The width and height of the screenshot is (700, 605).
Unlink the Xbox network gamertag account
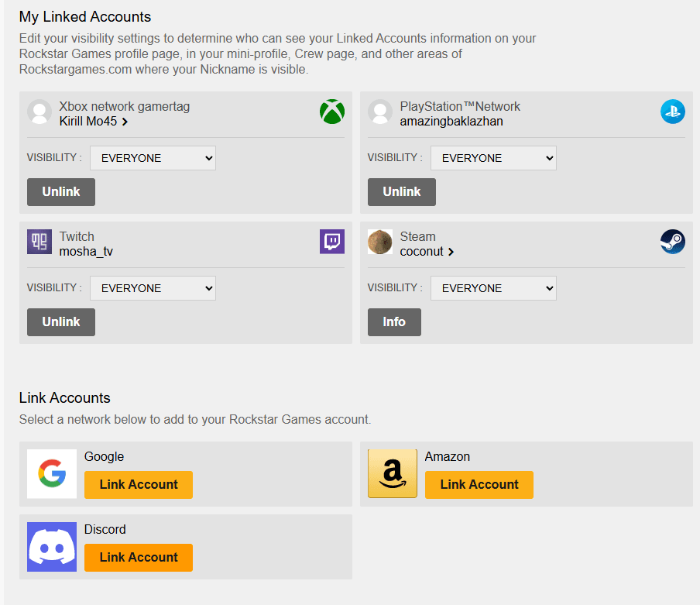click(61, 192)
